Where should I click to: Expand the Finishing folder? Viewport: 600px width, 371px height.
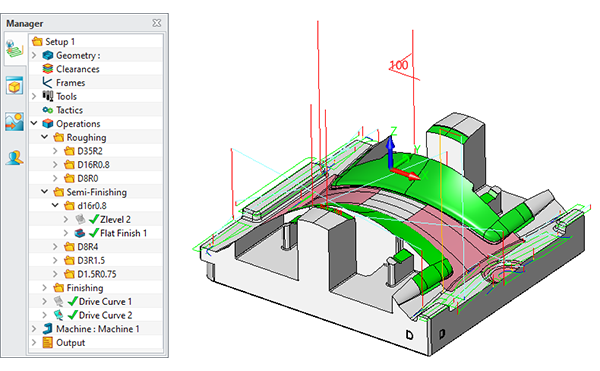pos(44,288)
